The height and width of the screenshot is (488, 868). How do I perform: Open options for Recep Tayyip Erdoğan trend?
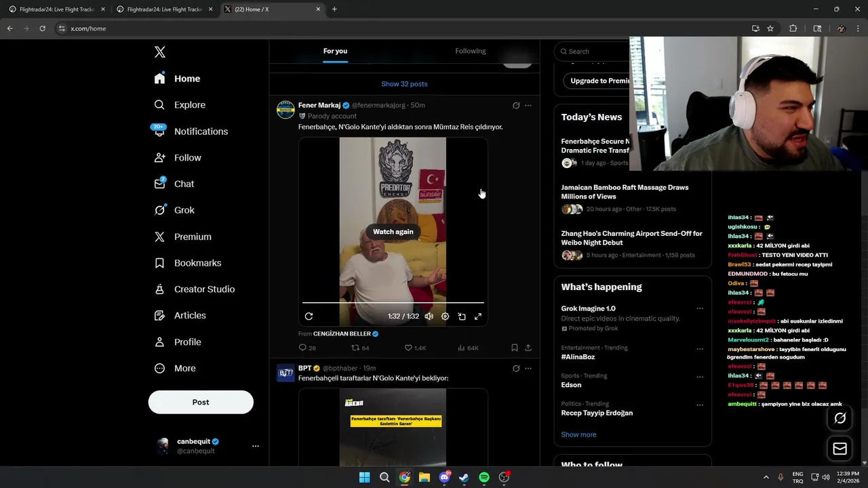[700, 405]
